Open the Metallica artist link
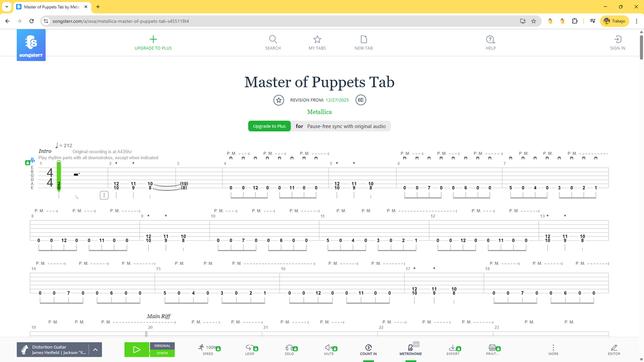Screen dimensions: 644x362 [319, 112]
